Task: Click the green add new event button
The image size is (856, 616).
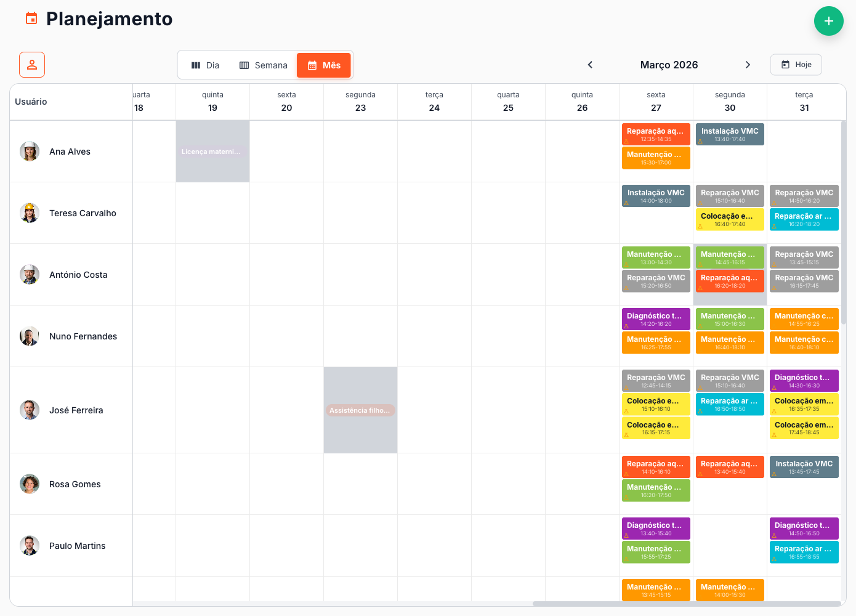Action: pyautogui.click(x=828, y=21)
